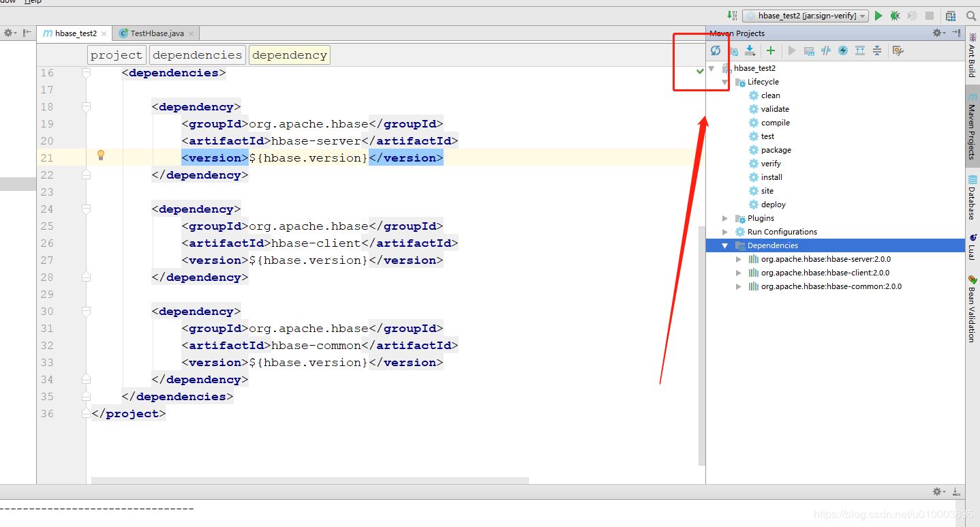Expand the hbase-server:2.0.0 dependency
980x527 pixels.
tap(739, 259)
